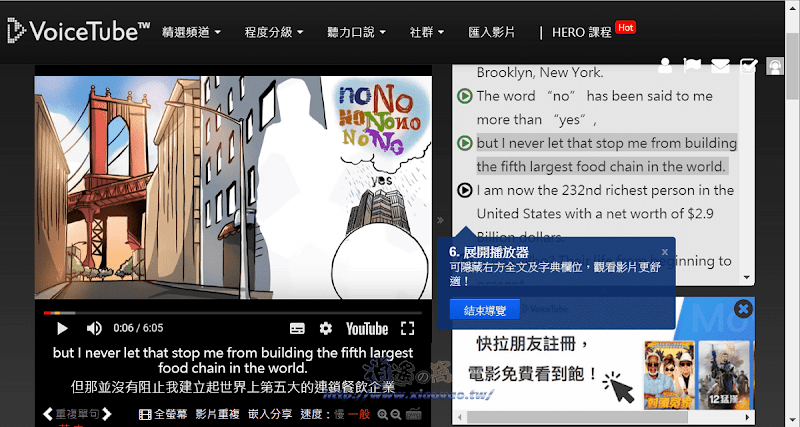Set playback speed to 一般

(x=359, y=414)
